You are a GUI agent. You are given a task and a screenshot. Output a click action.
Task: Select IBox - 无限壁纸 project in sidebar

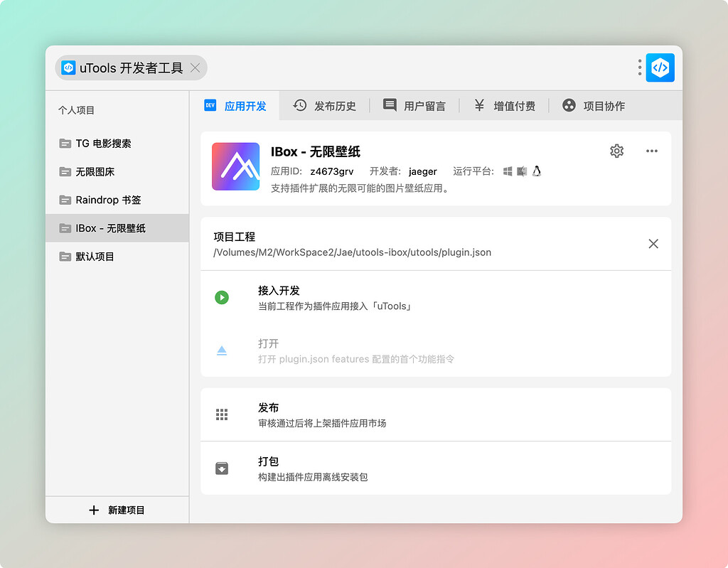click(117, 228)
